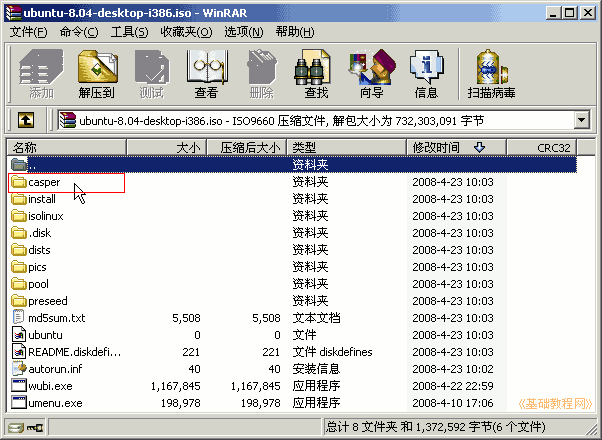Sort by Name (名称) column header
Image resolution: width=602 pixels, height=440 pixels.
66,147
